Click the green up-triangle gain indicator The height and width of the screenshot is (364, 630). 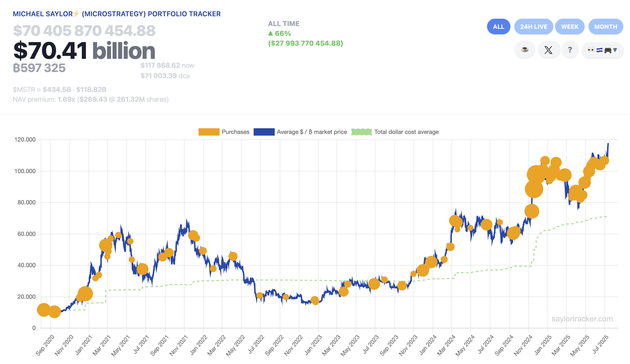point(270,33)
